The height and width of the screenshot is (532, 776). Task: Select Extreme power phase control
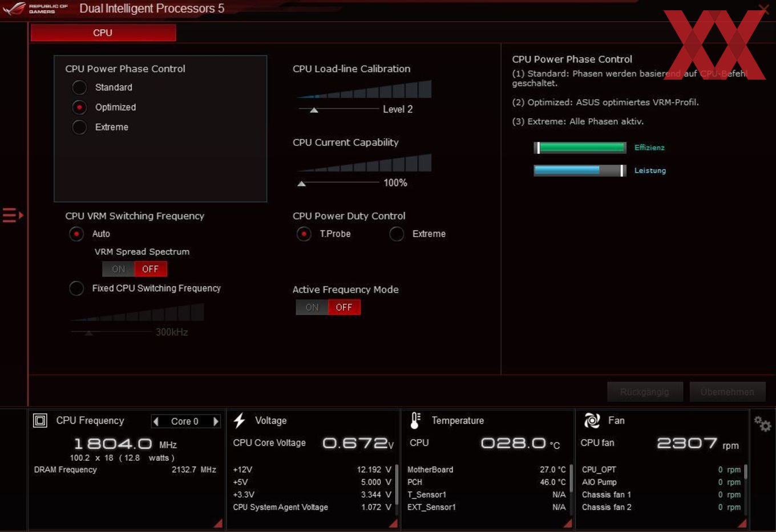click(x=79, y=127)
